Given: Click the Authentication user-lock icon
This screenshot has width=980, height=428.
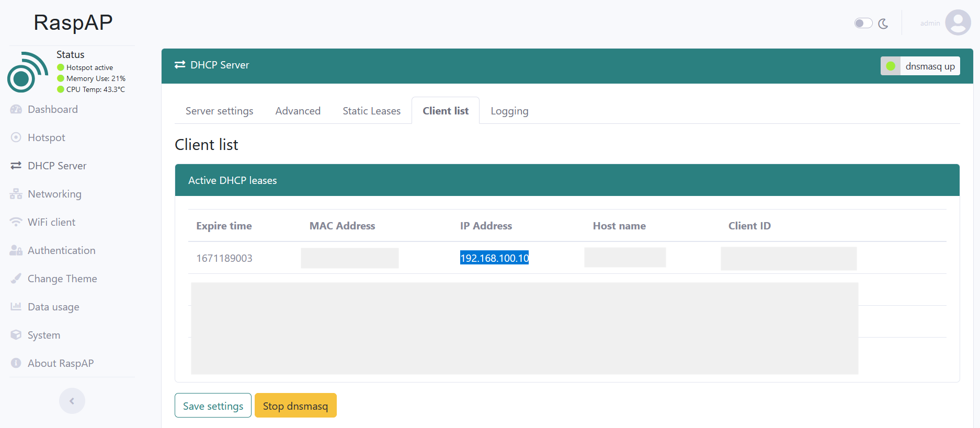Looking at the screenshot, I should (x=16, y=250).
